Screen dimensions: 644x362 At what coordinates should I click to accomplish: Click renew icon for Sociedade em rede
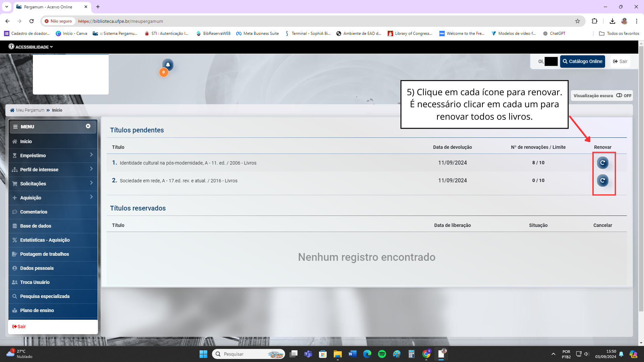click(602, 181)
